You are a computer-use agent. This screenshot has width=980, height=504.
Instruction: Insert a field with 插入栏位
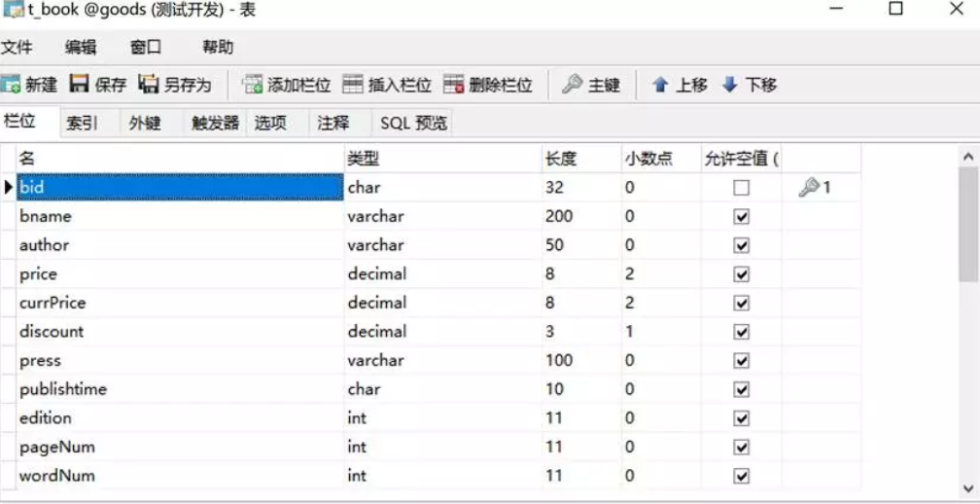(x=388, y=85)
